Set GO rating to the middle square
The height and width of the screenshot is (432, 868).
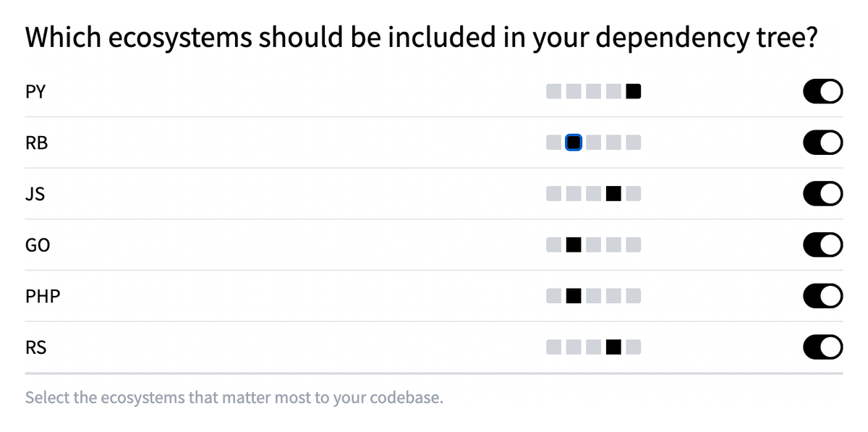click(x=593, y=245)
